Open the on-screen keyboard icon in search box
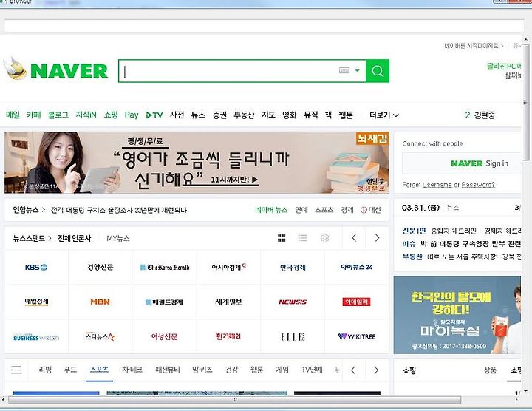532x411 pixels. point(344,70)
